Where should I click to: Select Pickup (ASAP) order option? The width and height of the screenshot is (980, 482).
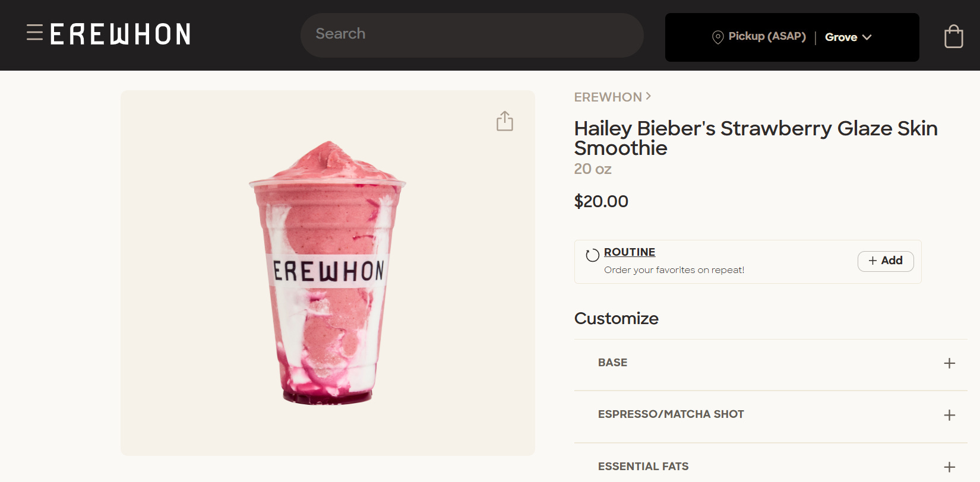pos(767,36)
